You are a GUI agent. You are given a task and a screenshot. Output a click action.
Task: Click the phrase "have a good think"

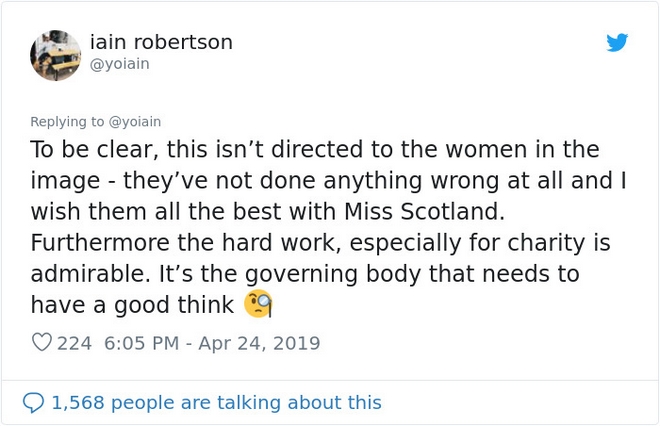(x=132, y=305)
